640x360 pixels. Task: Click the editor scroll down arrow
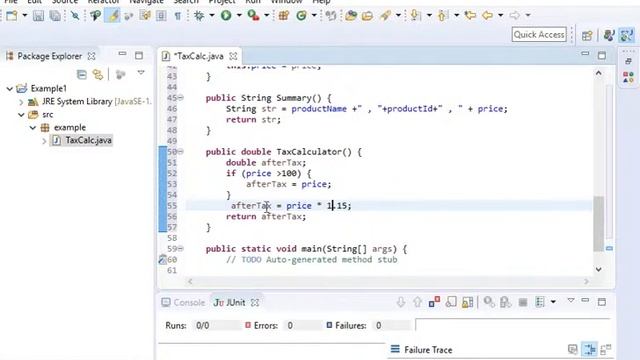pyautogui.click(x=598, y=269)
